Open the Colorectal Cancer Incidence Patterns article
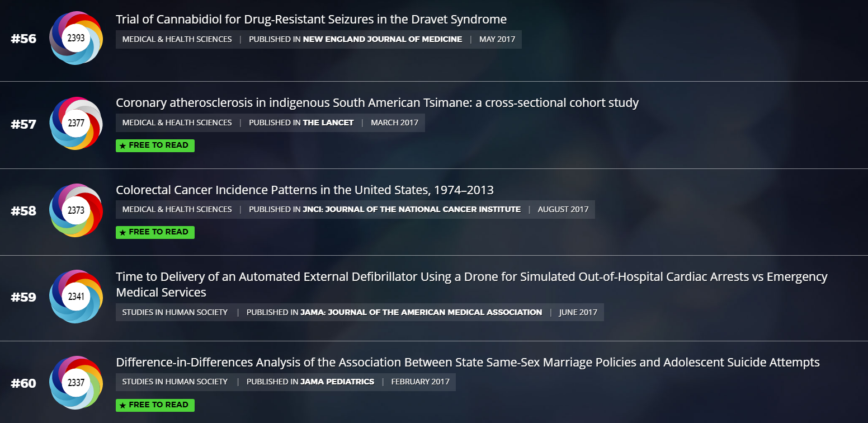 point(305,190)
